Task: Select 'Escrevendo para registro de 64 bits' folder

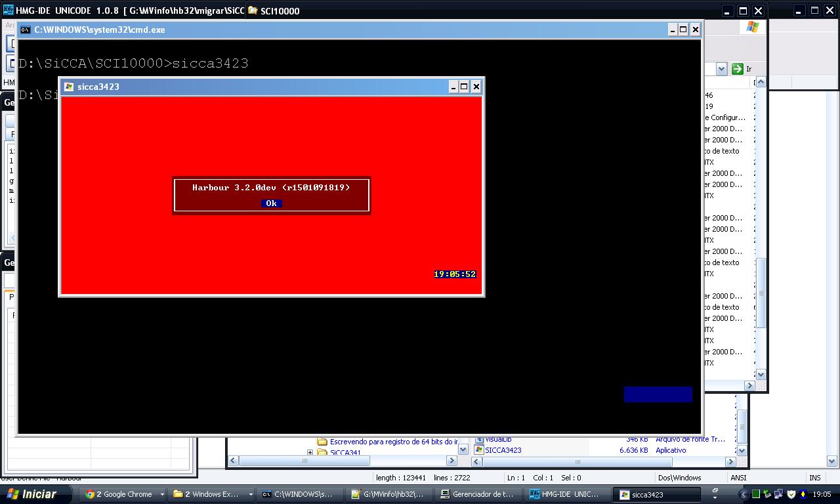Action: pyautogui.click(x=394, y=442)
